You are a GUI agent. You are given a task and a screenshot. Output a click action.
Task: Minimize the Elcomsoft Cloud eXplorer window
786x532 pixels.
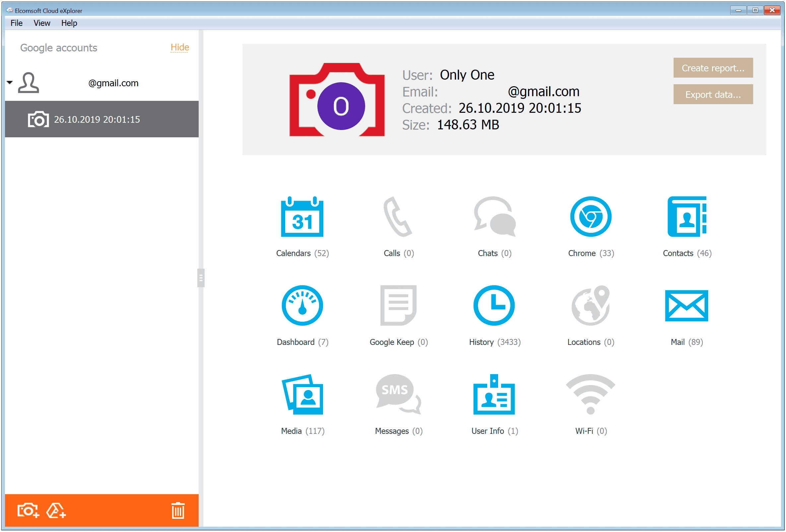pyautogui.click(x=738, y=10)
